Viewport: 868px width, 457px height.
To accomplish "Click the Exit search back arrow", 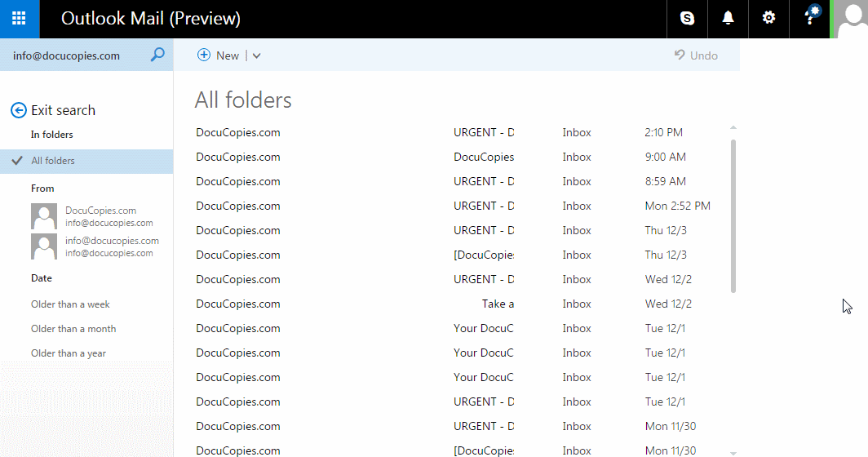I will (x=19, y=110).
